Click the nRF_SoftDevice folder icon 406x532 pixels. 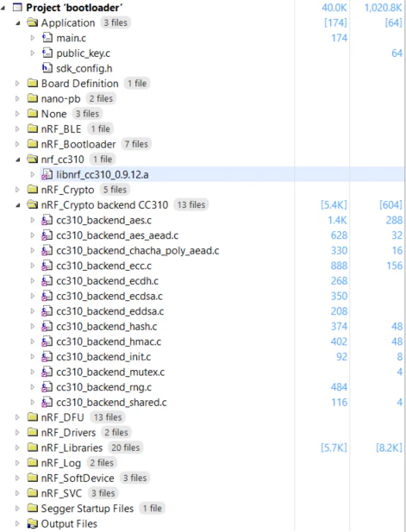tap(32, 478)
